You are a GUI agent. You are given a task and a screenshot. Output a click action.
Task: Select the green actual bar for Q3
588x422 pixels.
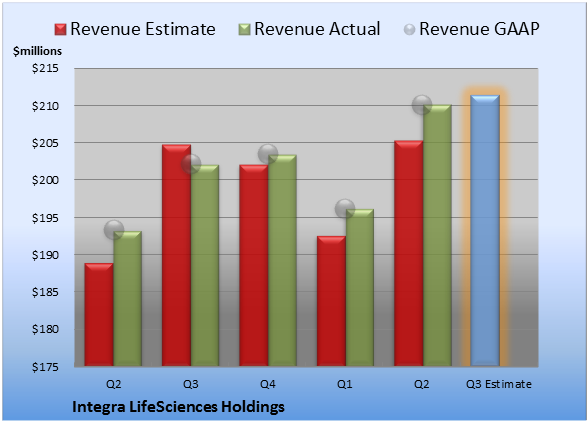(205, 265)
